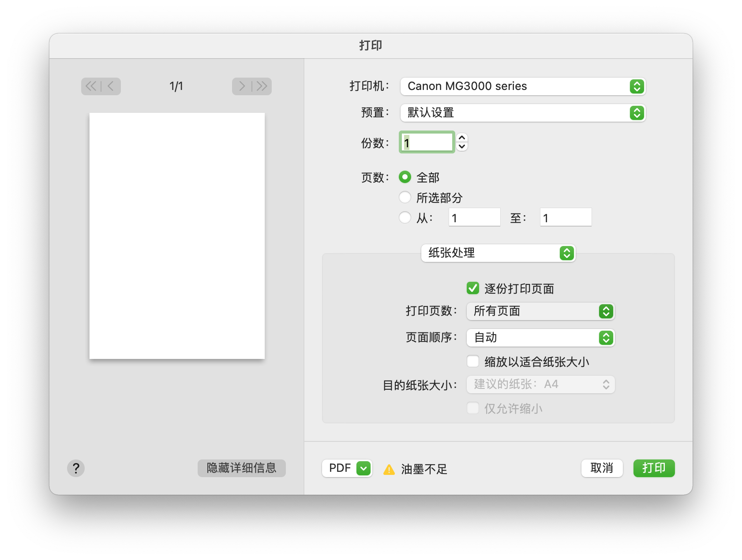This screenshot has width=742, height=560.
Task: Uncheck the 逐份打印页面 checkbox
Action: click(x=473, y=288)
